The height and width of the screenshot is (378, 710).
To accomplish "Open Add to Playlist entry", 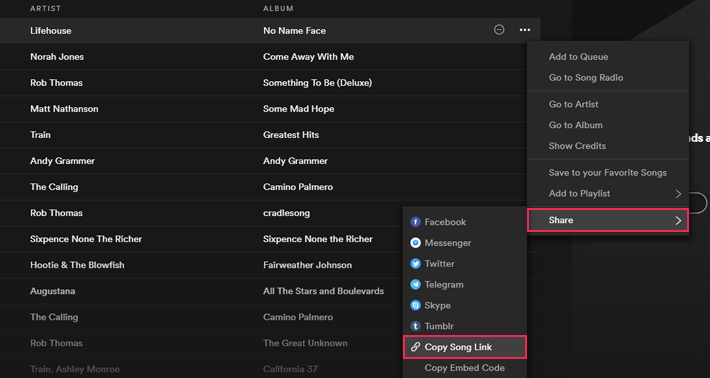I will pos(608,194).
